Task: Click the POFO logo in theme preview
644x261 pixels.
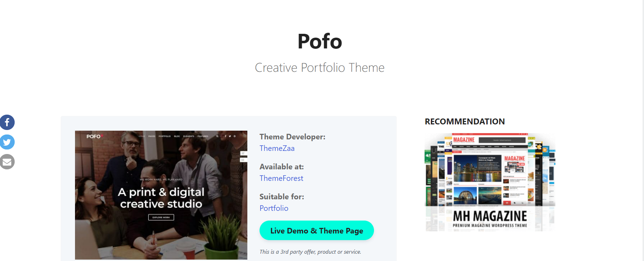Action: [x=93, y=136]
